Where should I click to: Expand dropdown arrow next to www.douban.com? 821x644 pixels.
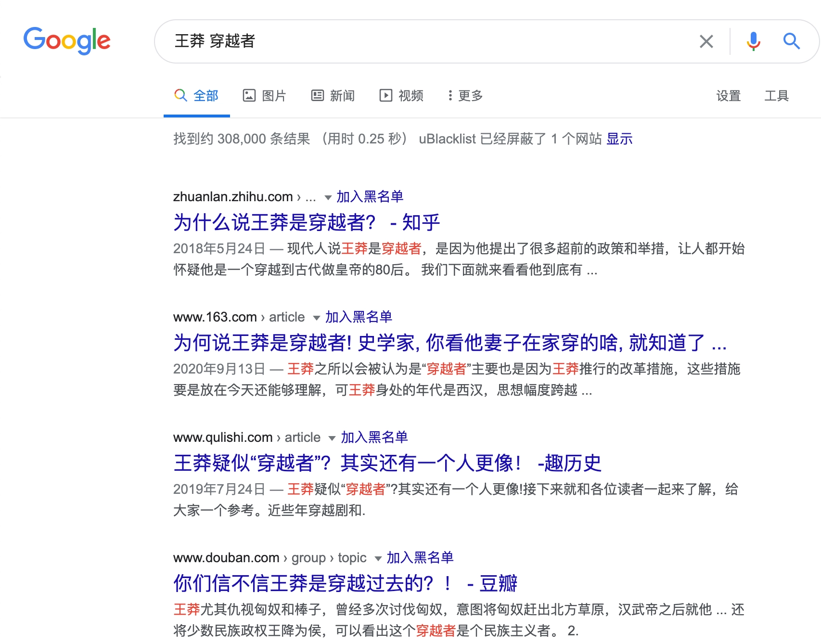(378, 558)
